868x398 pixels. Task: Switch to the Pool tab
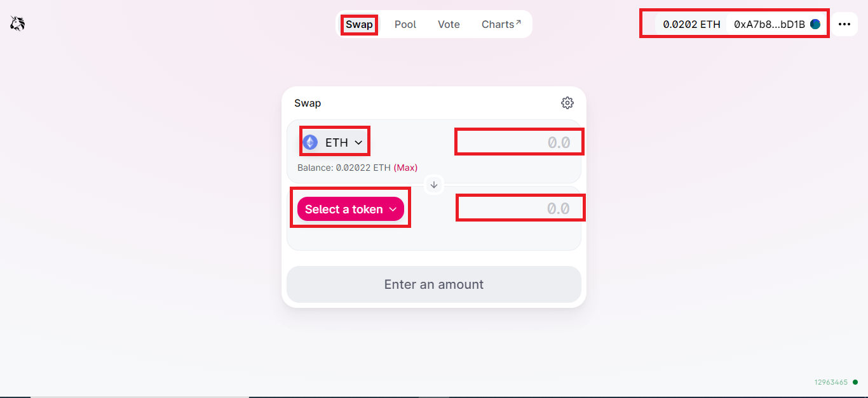click(x=405, y=23)
